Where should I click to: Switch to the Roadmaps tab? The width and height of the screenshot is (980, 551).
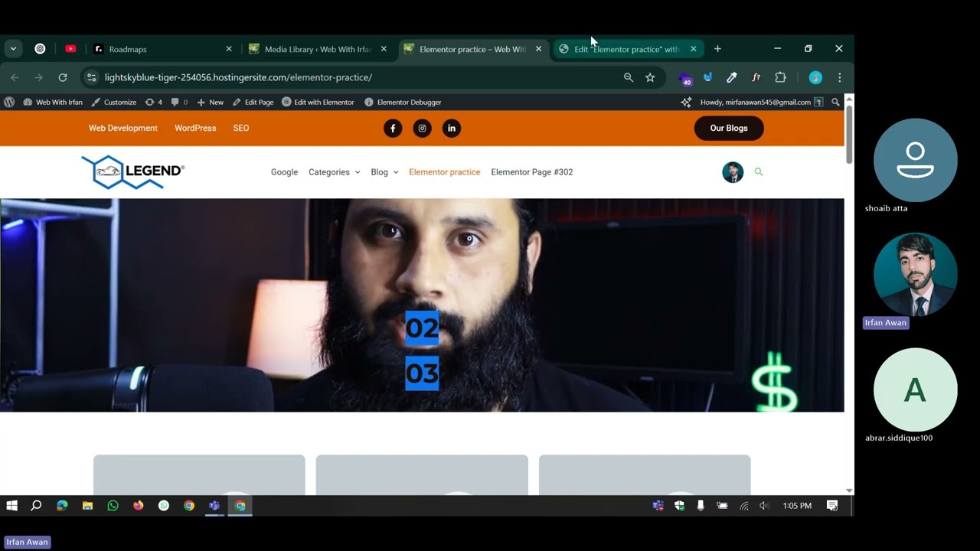pos(163,49)
